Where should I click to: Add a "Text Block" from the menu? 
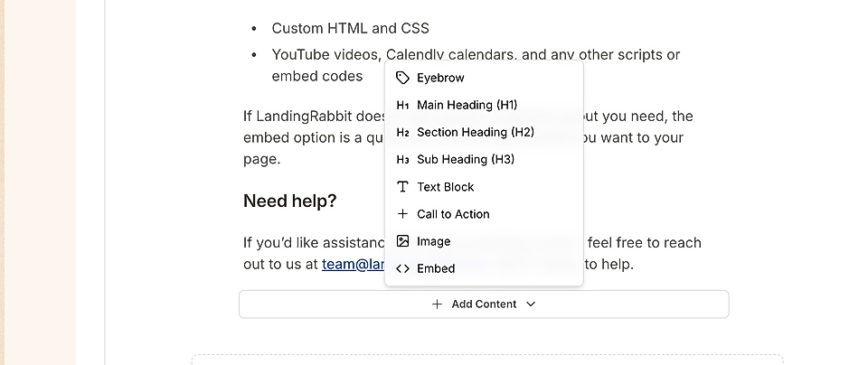point(446,187)
